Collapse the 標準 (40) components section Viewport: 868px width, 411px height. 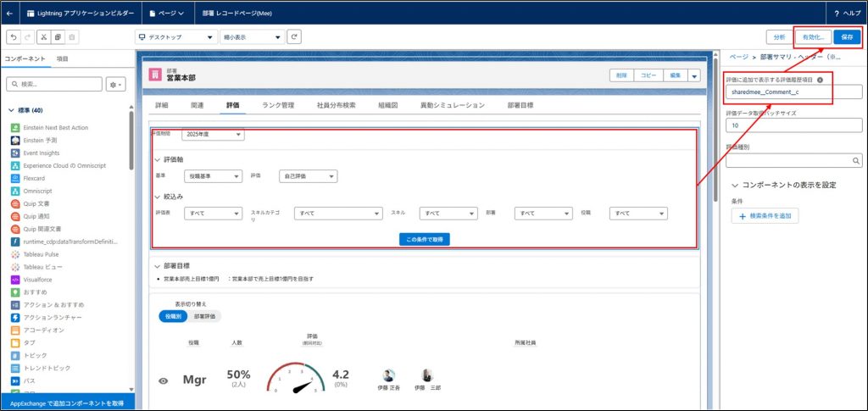click(11, 110)
